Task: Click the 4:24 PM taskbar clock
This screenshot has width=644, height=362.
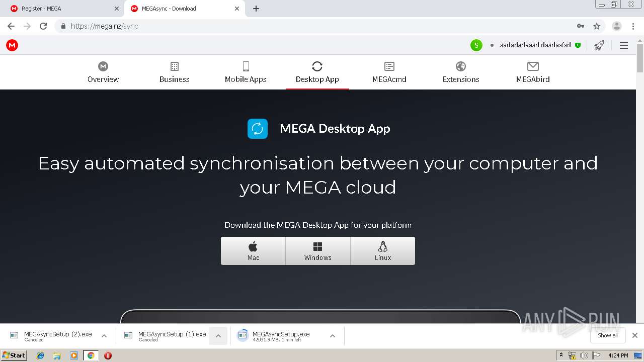Action: tap(618, 355)
